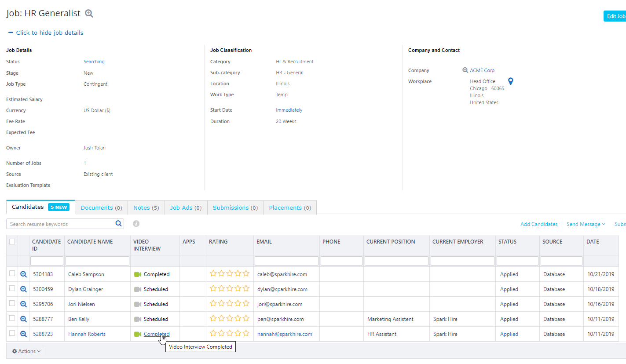
Task: Open Jori Nielsen's quick view magnifier
Action: pos(23,304)
